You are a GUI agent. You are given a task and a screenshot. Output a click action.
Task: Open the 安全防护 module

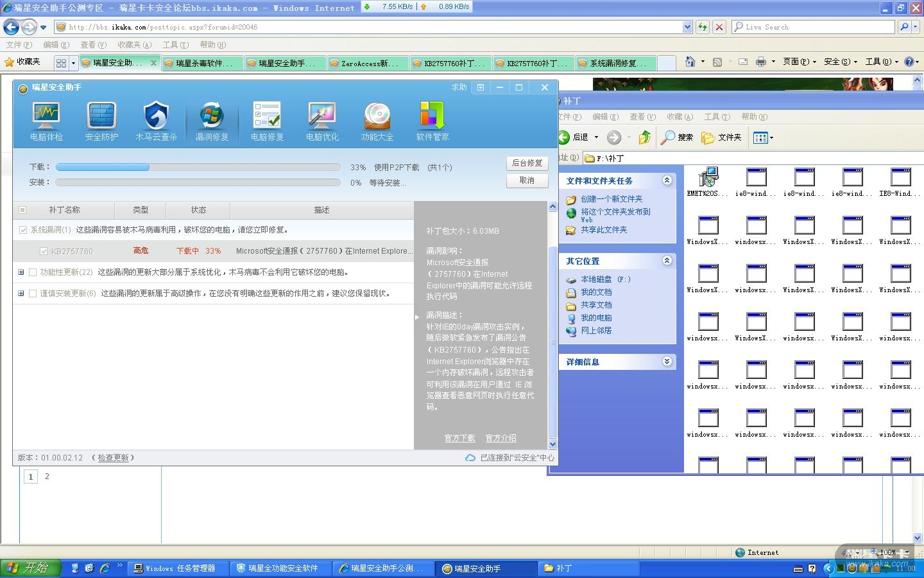[x=101, y=121]
